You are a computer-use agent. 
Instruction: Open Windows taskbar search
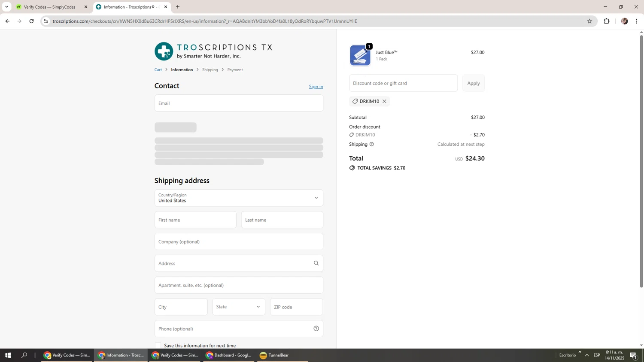click(24, 355)
